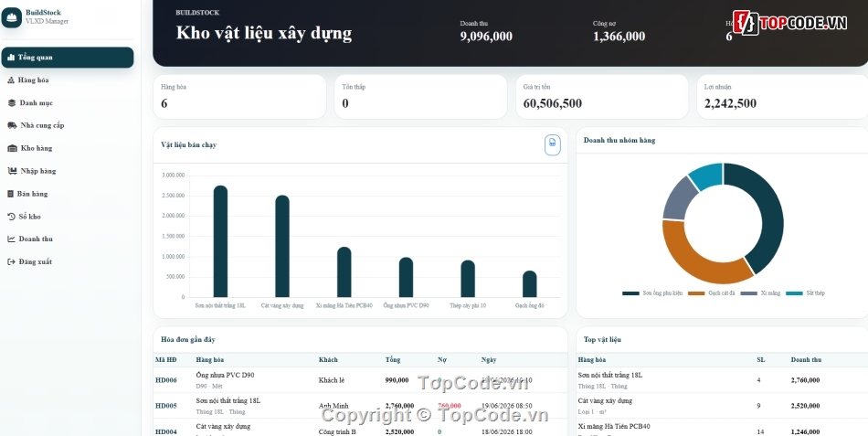Click customer name Công trình B
This screenshot has height=436, width=868.
coord(337,431)
